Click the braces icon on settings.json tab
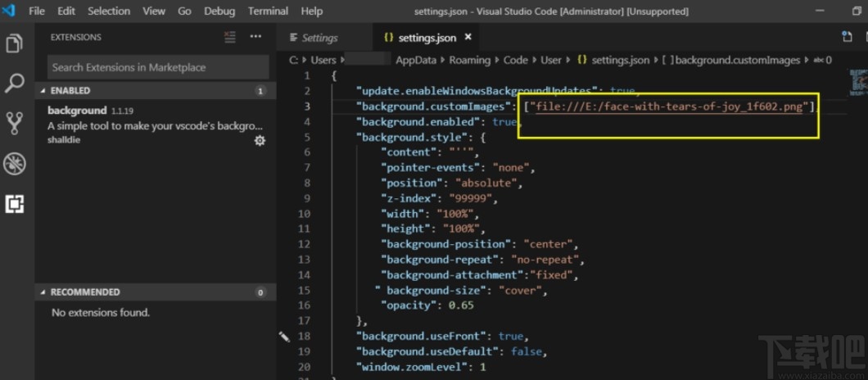 click(x=389, y=37)
